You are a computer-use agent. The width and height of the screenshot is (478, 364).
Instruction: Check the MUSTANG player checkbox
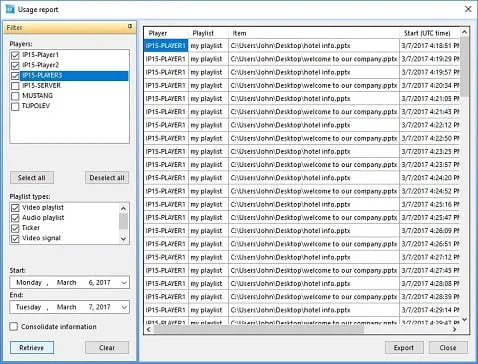pyautogui.click(x=15, y=96)
